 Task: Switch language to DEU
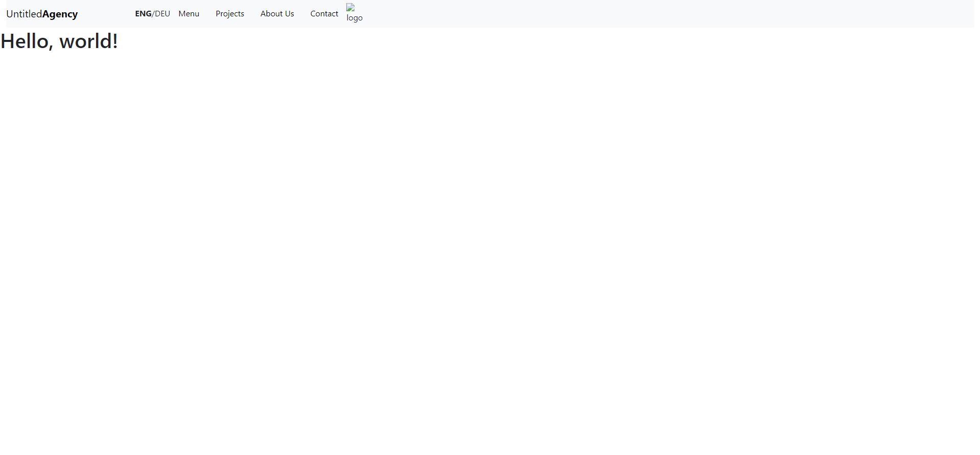(162, 14)
